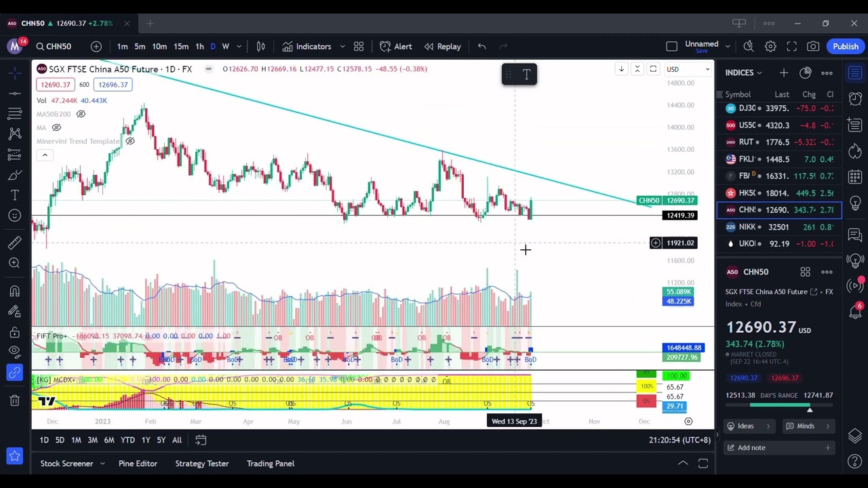The height and width of the screenshot is (488, 868).
Task: Add symbol to the watchlist
Action: [x=784, y=73]
